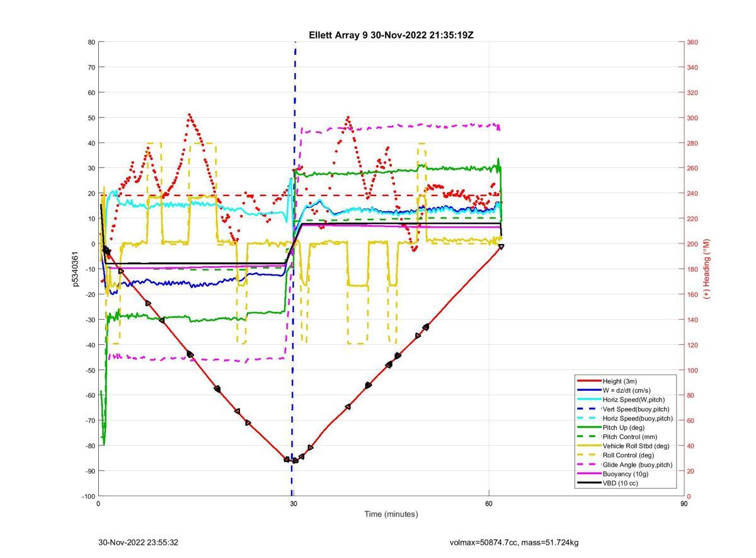Click the left axis tick label "-60"

pyautogui.click(x=90, y=395)
